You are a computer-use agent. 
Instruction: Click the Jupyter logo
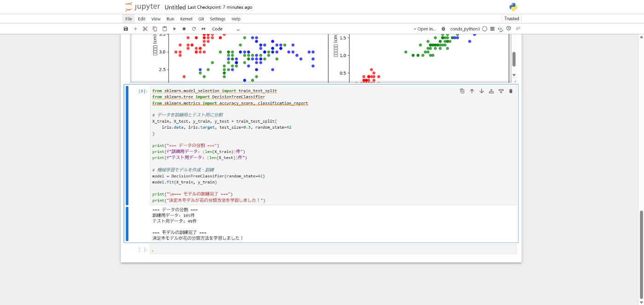pos(143,7)
